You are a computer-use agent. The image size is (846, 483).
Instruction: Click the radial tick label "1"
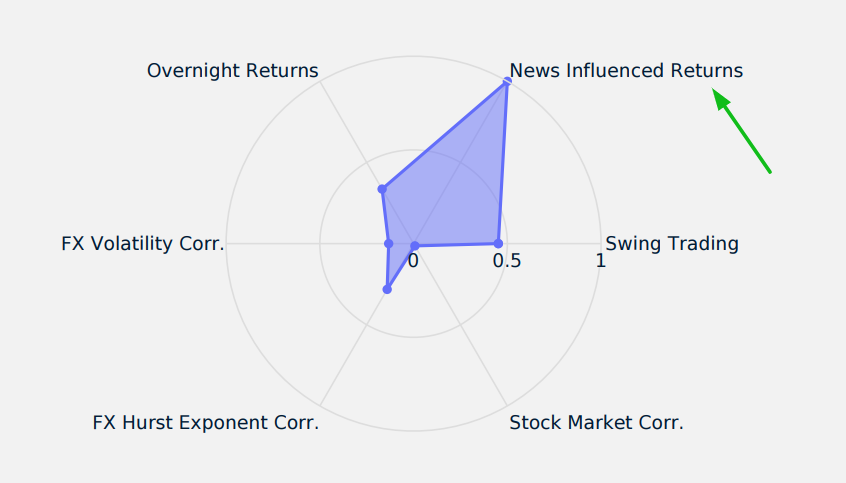point(600,261)
